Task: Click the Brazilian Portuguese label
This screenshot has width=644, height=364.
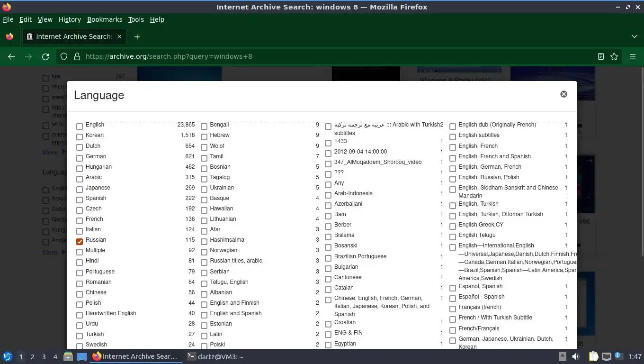Action: (360, 256)
